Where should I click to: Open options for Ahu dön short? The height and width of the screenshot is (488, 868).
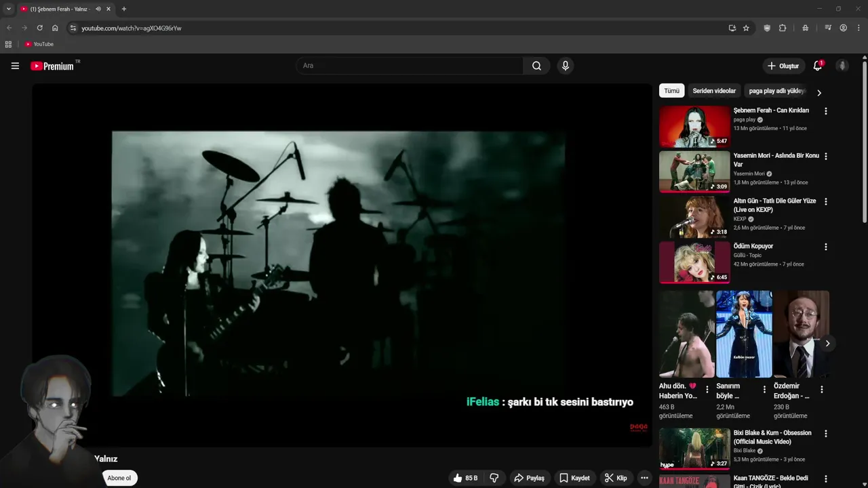click(x=707, y=390)
